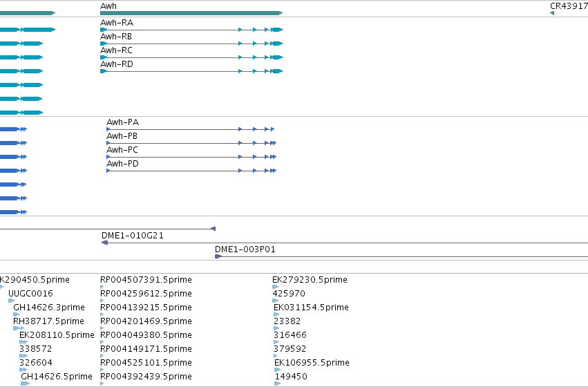Select the RP004049380.5prime EST label
Viewport: 588px width, 387px height.
[146, 335]
